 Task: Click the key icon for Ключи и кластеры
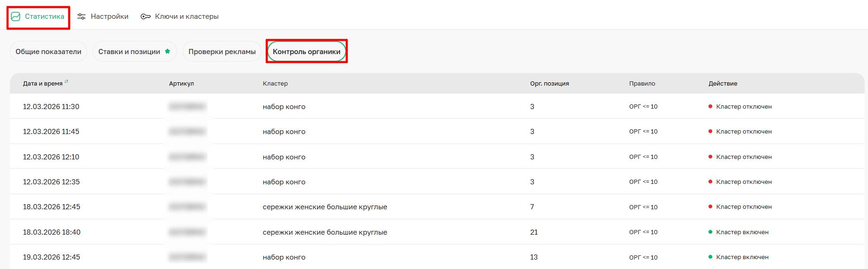click(145, 16)
